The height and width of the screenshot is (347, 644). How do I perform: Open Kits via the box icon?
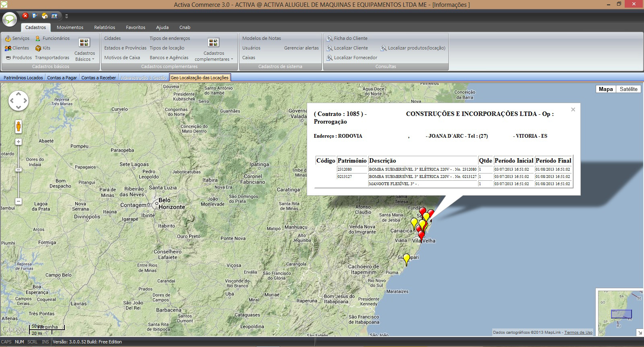tap(38, 48)
